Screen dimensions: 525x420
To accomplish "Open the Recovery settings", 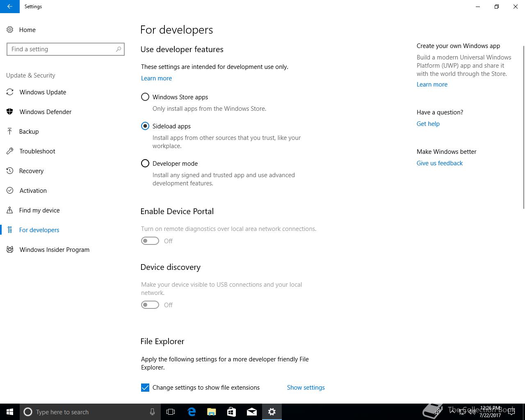I will [x=31, y=171].
